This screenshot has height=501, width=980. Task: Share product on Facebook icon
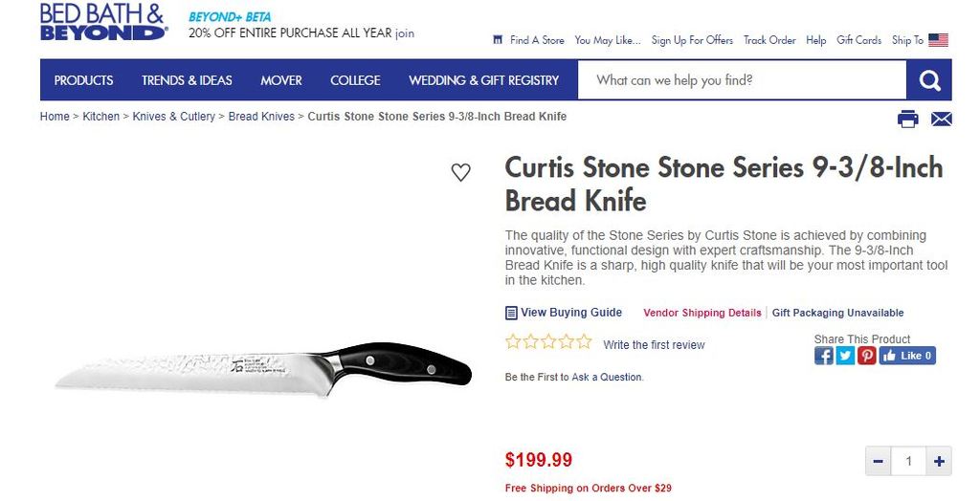[824, 356]
